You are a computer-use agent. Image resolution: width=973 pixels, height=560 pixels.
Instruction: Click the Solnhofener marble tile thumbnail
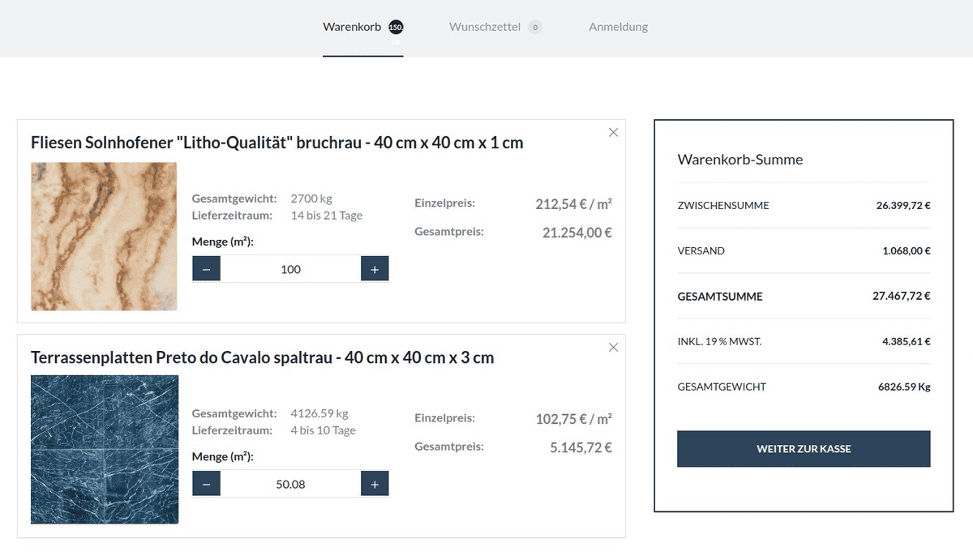pos(104,236)
